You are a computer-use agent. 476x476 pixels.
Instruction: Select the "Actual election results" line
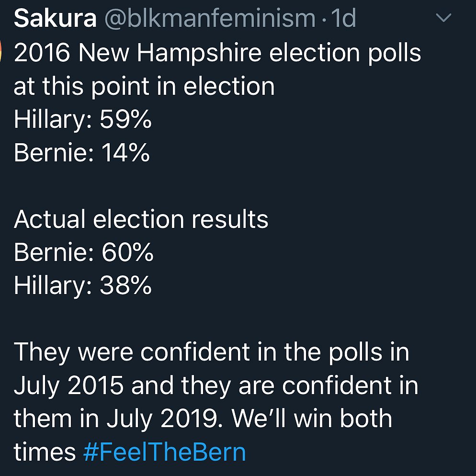coord(141,219)
